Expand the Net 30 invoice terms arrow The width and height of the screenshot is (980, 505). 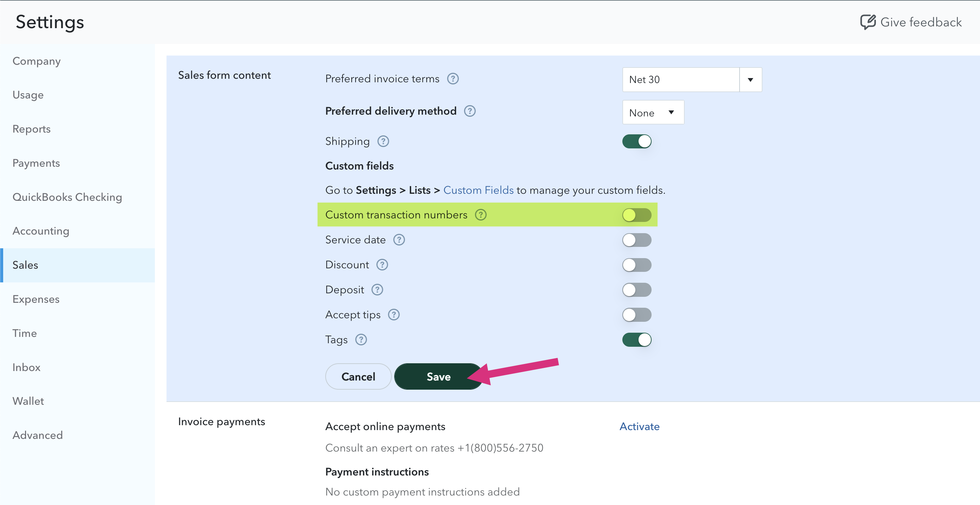[x=750, y=79]
